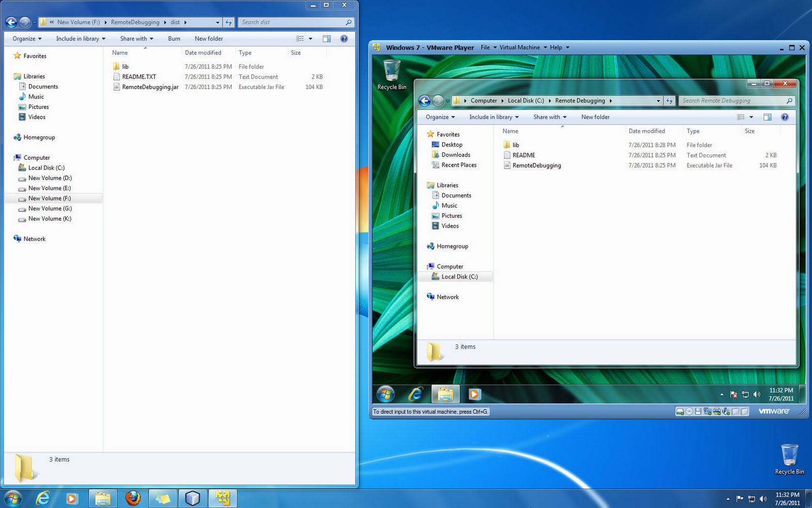Click the printer device icon in VMware status bar
Viewport: 812px width, 508px height.
717,411
